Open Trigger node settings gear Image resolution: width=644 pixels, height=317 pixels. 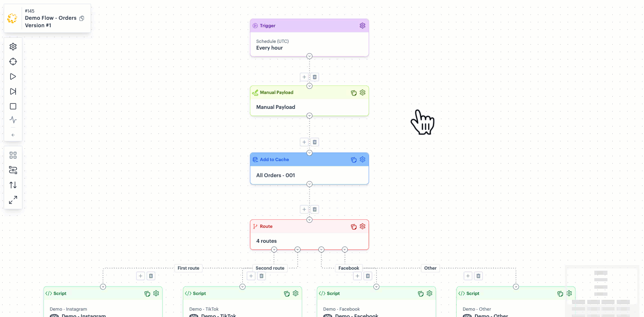coord(362,26)
